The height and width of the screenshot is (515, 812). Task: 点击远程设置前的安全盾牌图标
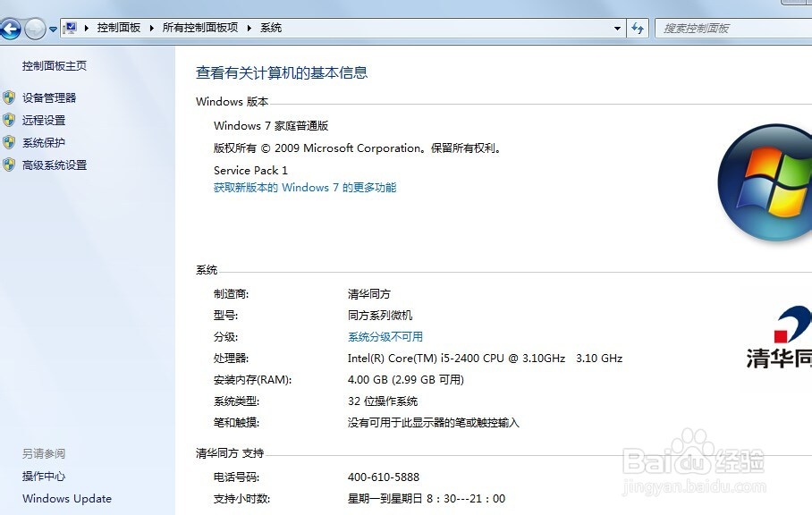(x=10, y=120)
